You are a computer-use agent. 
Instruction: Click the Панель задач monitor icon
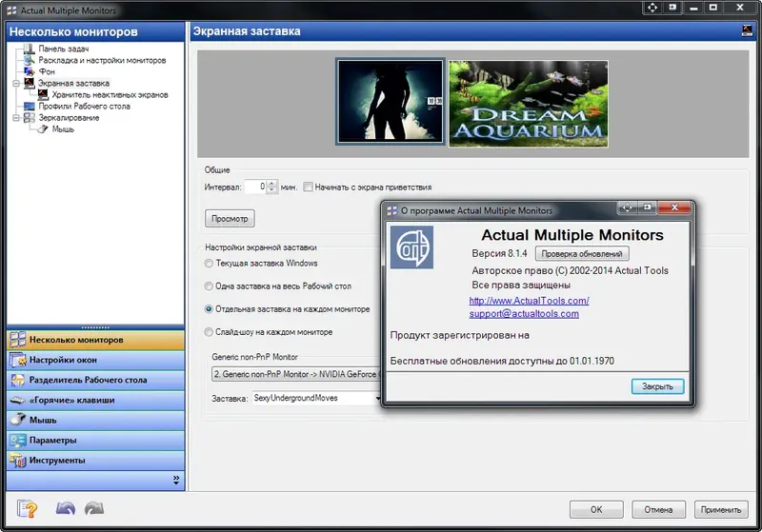pyautogui.click(x=30, y=49)
